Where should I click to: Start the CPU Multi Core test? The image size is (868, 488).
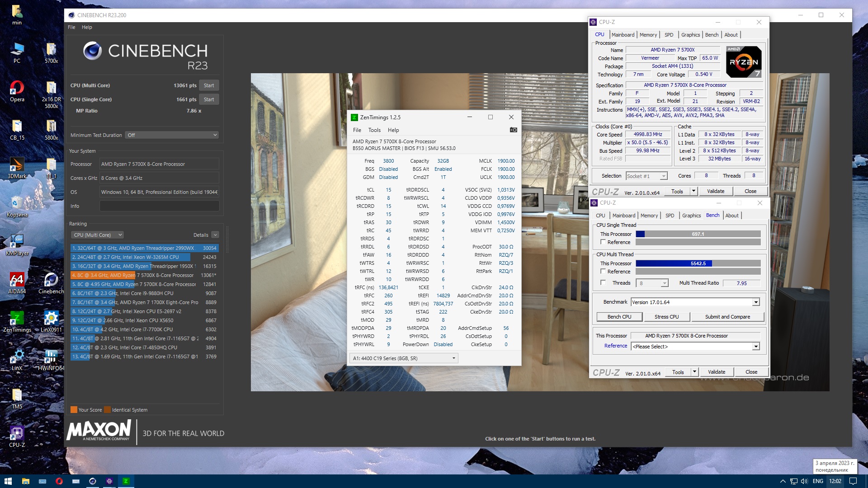tap(209, 85)
